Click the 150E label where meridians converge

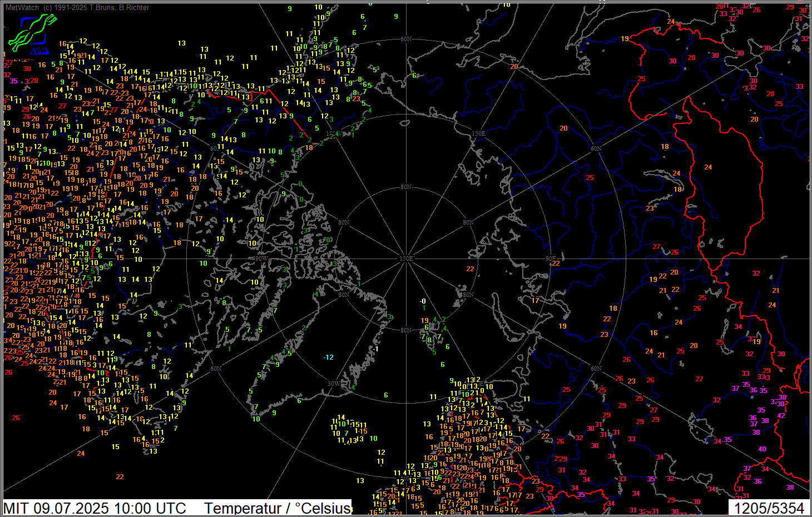[x=407, y=258]
